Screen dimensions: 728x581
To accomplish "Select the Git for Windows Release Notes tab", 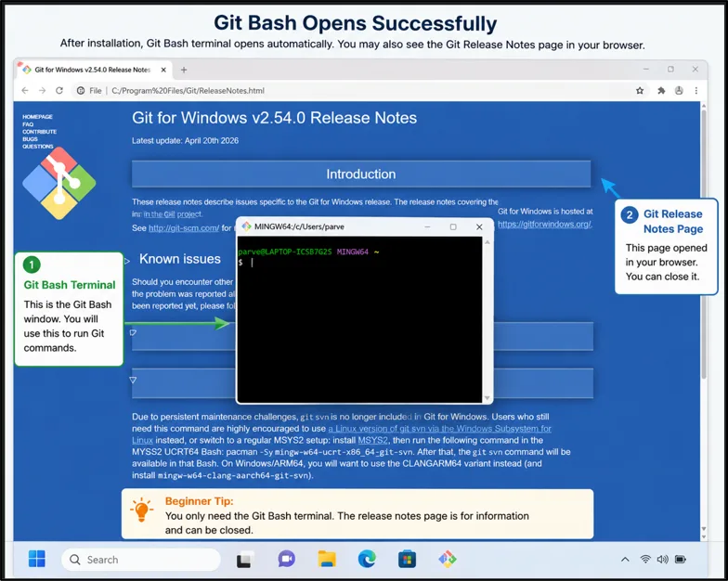I will click(x=93, y=70).
